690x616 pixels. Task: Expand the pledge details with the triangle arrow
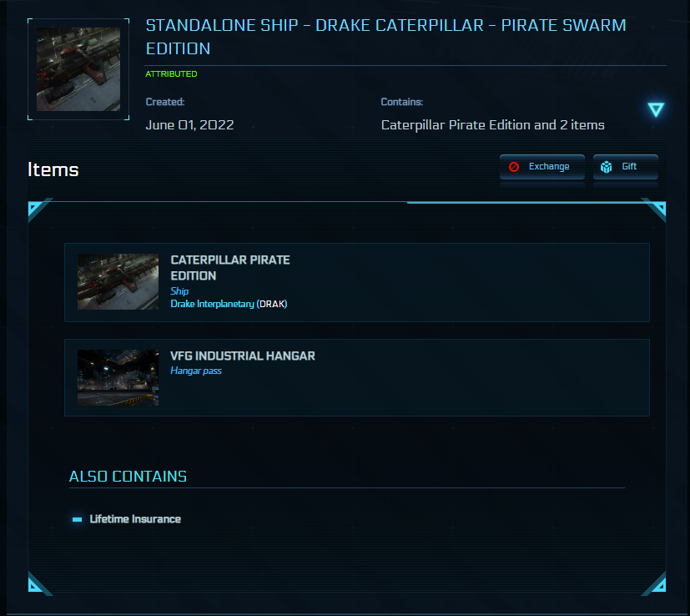[x=656, y=109]
